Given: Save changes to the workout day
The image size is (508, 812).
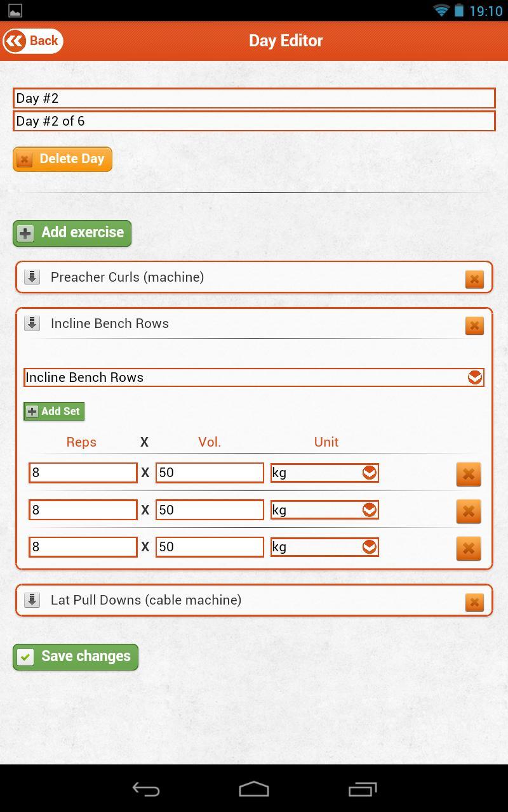Looking at the screenshot, I should pos(75,657).
